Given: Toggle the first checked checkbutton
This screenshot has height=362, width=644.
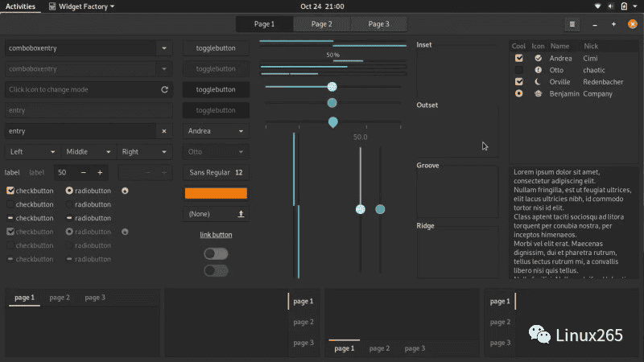Looking at the screenshot, I should [10, 191].
